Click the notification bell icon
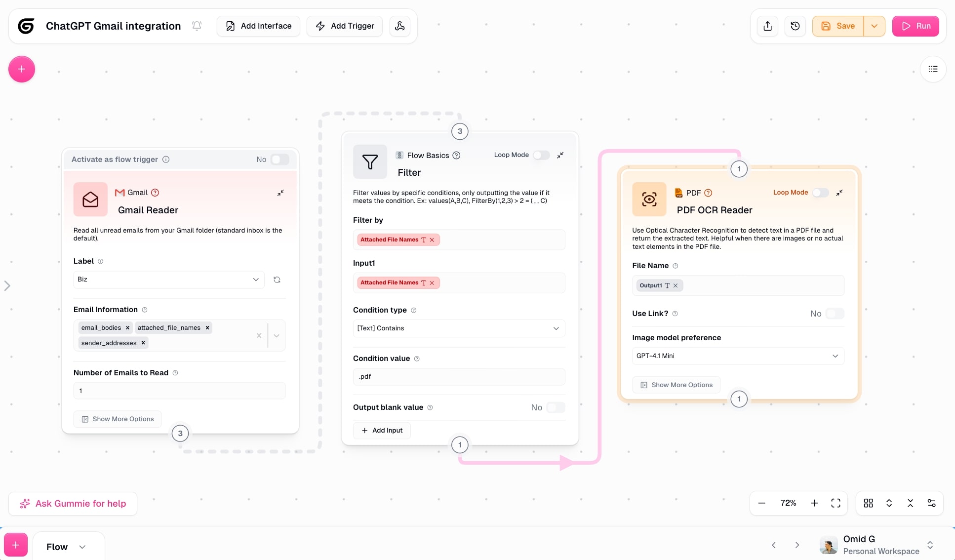Screen dimensions: 955x560 (x=197, y=26)
